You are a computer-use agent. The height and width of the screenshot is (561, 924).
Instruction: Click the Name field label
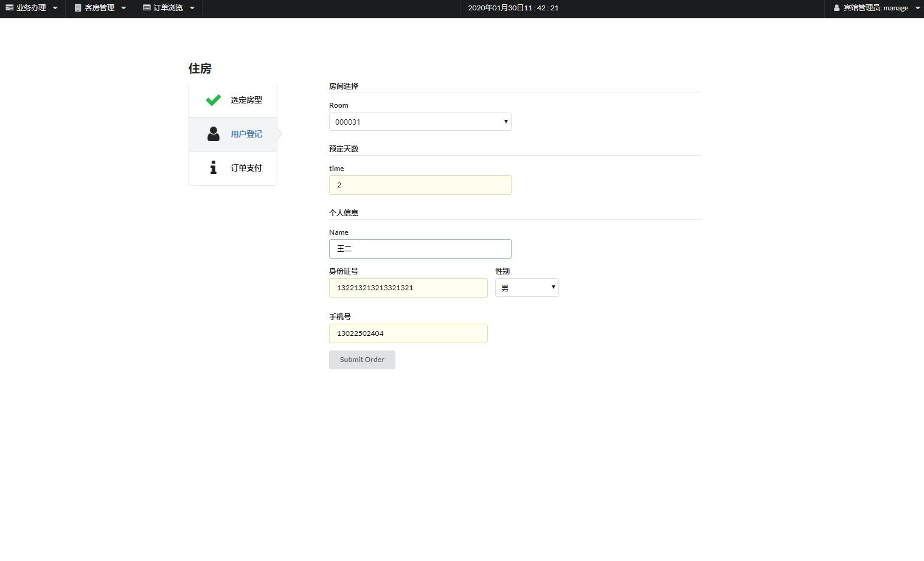(x=339, y=232)
